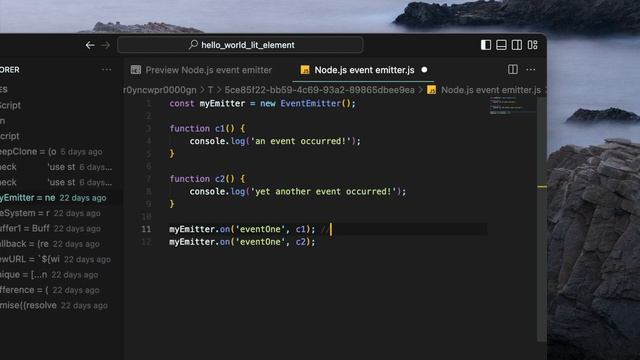
Task: Click breadcrumb folder T
Action: [210, 90]
